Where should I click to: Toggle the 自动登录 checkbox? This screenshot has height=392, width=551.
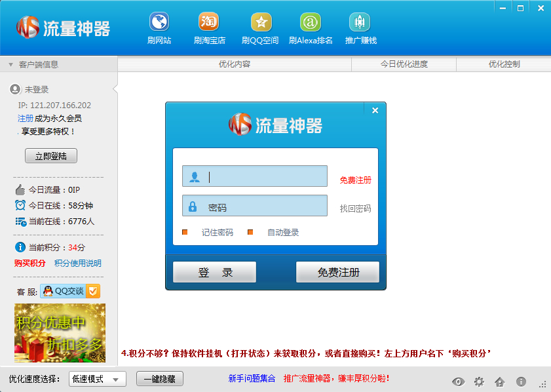coord(250,232)
